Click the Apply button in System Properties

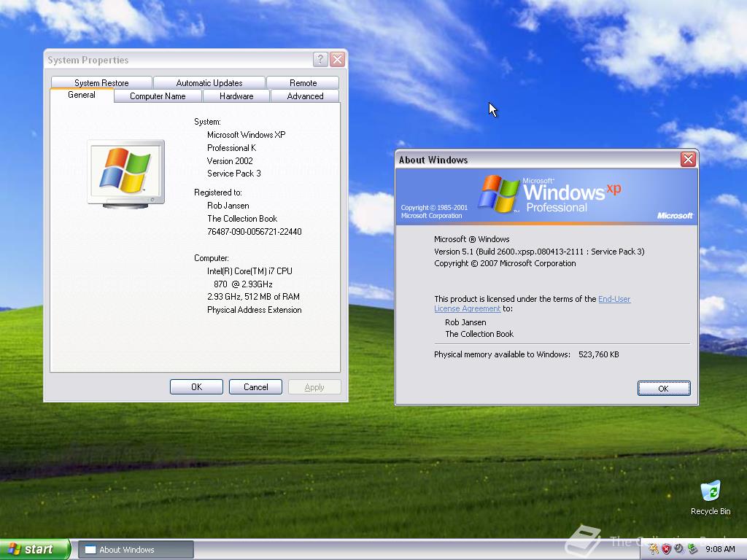point(314,387)
